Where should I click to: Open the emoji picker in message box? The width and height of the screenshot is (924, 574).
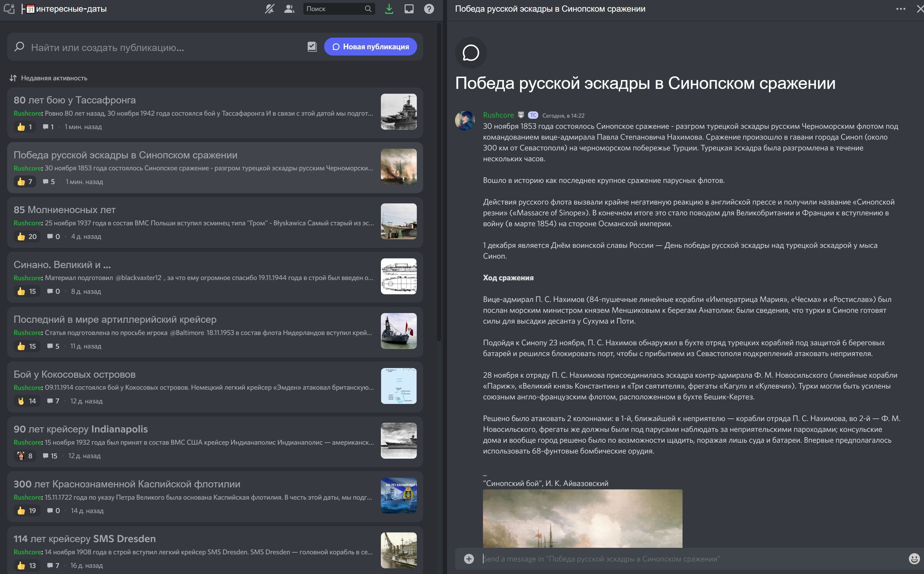coord(914,558)
